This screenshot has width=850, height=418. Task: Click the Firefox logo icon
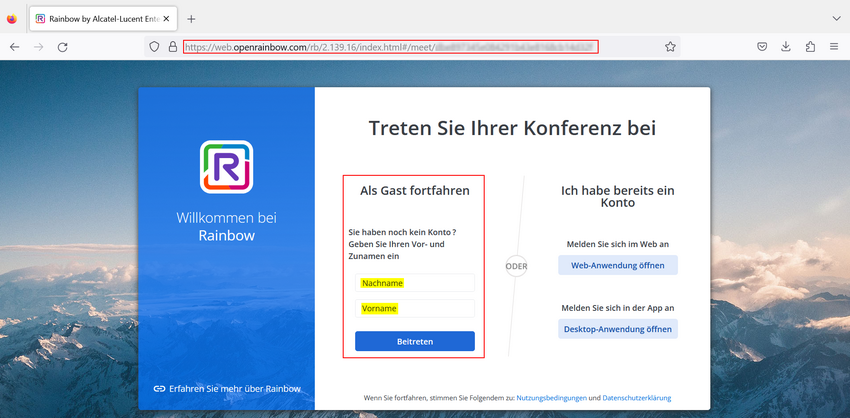[12, 19]
